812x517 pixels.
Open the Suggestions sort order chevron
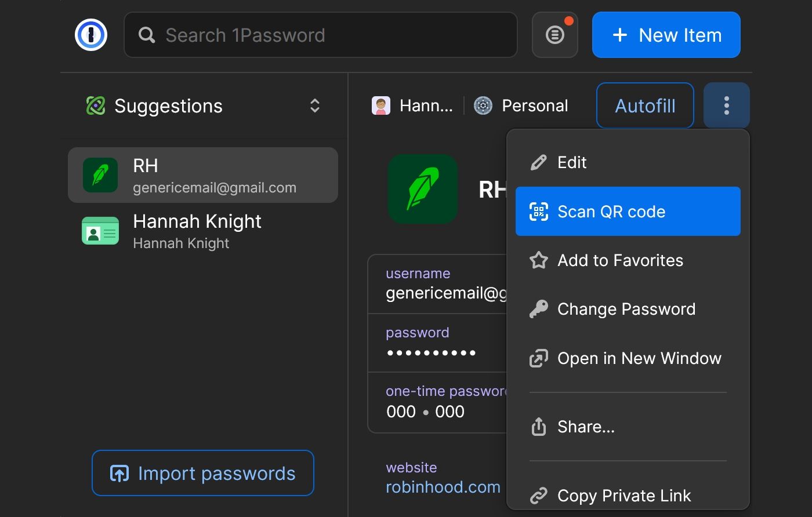pos(314,105)
